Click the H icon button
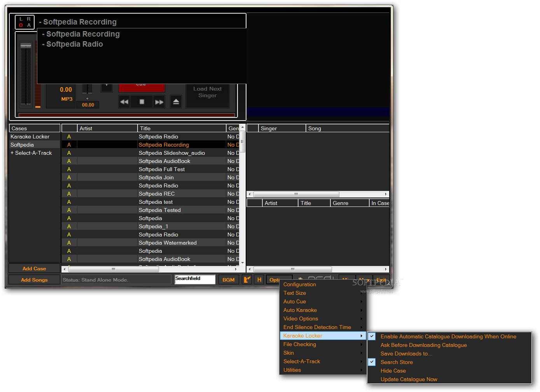The width and height of the screenshot is (540, 392). click(259, 280)
